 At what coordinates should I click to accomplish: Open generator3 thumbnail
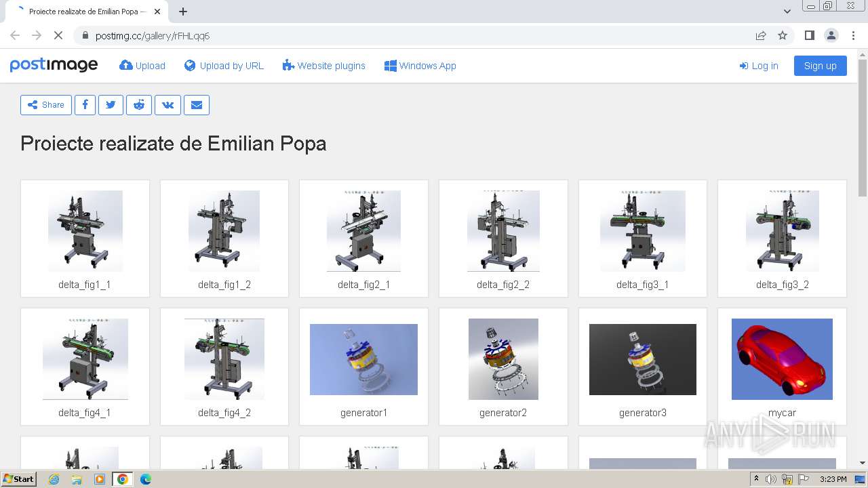[643, 359]
